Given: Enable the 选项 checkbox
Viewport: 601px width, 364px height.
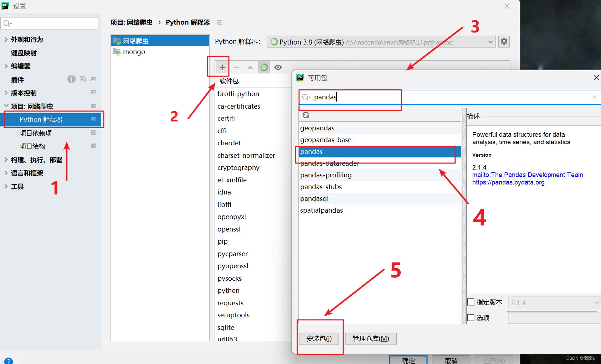Looking at the screenshot, I should tap(471, 317).
